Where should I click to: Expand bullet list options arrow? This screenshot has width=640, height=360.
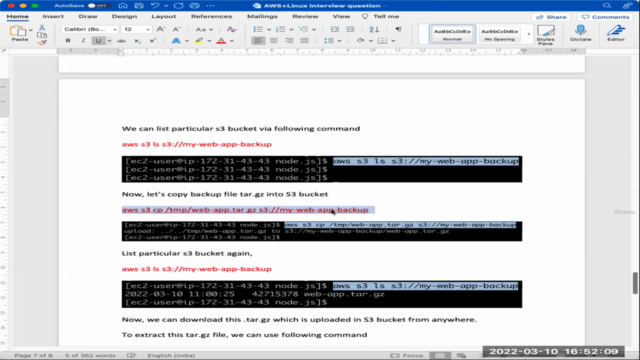pos(269,29)
